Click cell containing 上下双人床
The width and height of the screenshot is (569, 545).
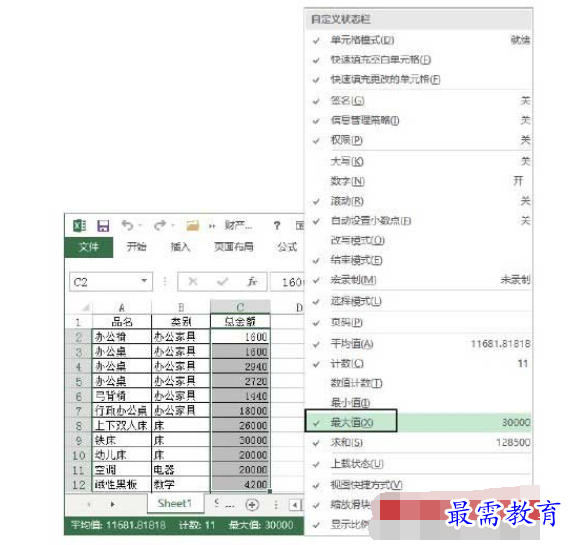(122, 426)
